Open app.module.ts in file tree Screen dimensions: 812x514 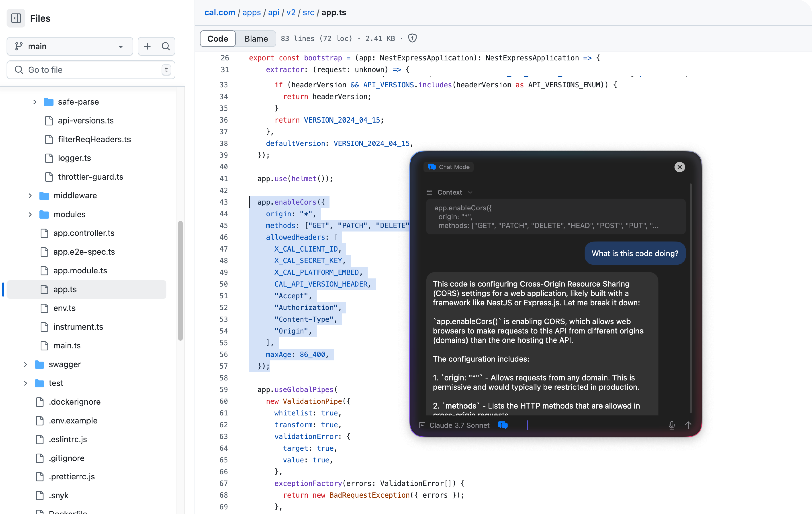[x=80, y=271]
